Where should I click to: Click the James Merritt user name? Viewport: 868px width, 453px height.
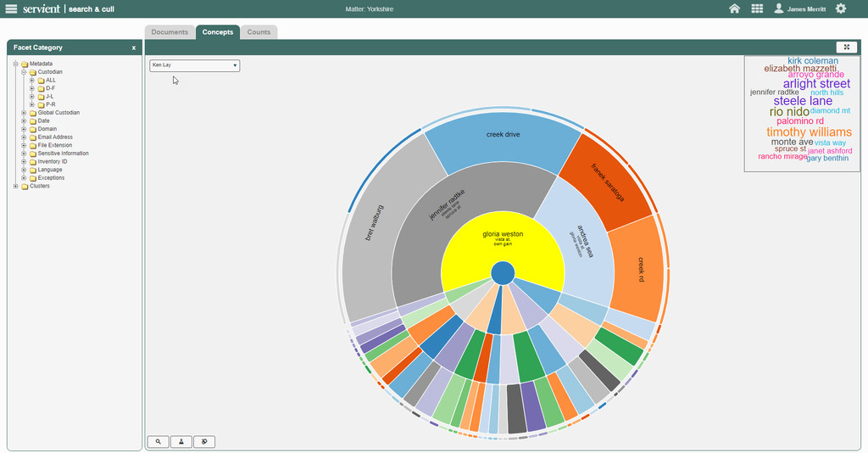click(806, 8)
